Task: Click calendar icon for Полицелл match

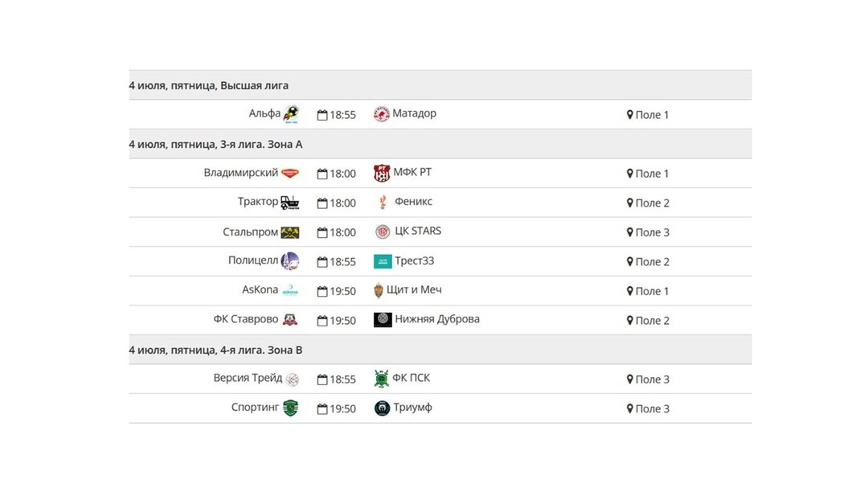Action: 322,261
